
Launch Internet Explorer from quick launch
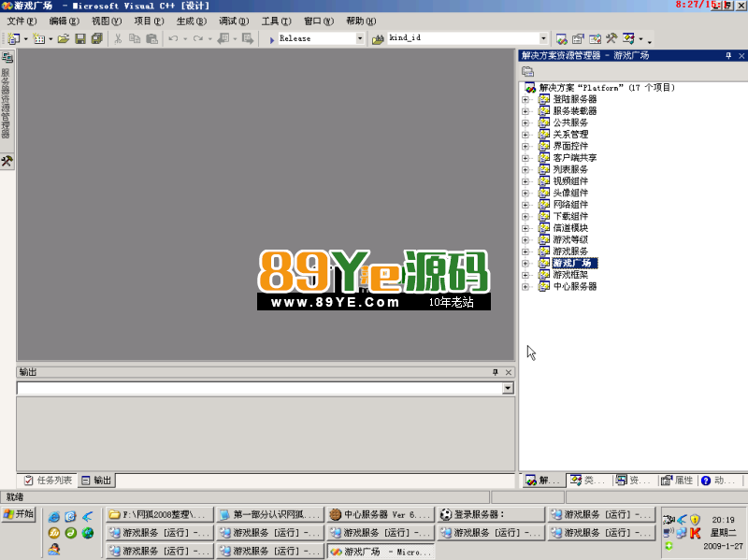[x=54, y=517]
